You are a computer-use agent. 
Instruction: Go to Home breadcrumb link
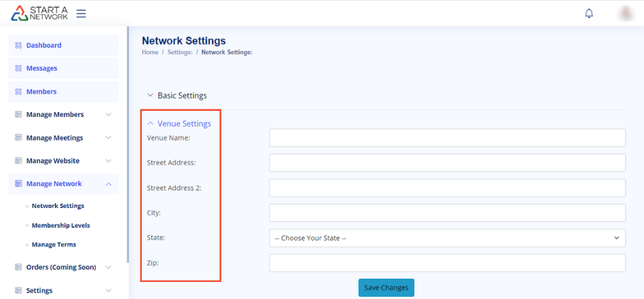(150, 53)
